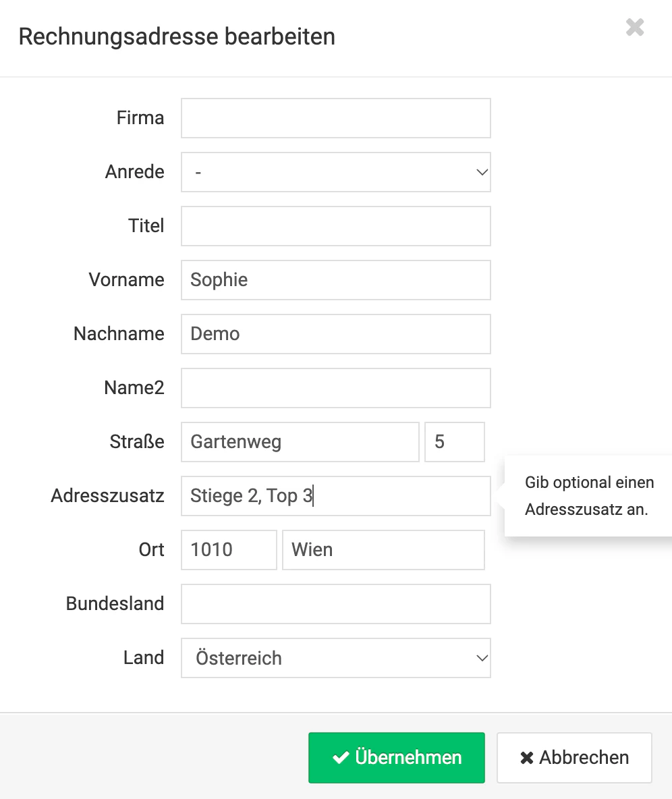672x799 pixels.
Task: Select the house number field
Action: coord(455,442)
